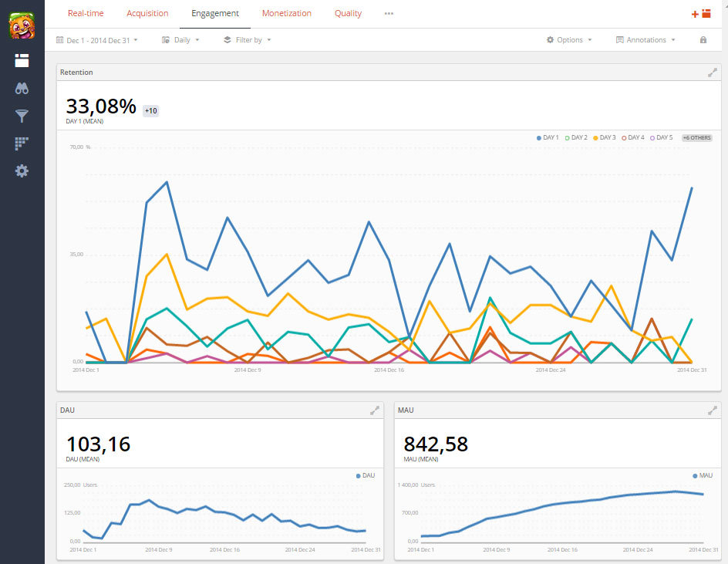Click the 842,58 MAU mean value
The height and width of the screenshot is (564, 728).
coord(436,444)
